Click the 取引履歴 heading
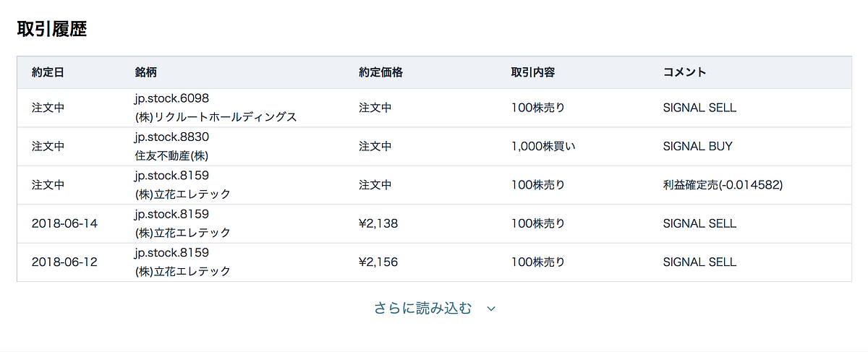Viewport: 868px width, 352px height. tap(52, 29)
